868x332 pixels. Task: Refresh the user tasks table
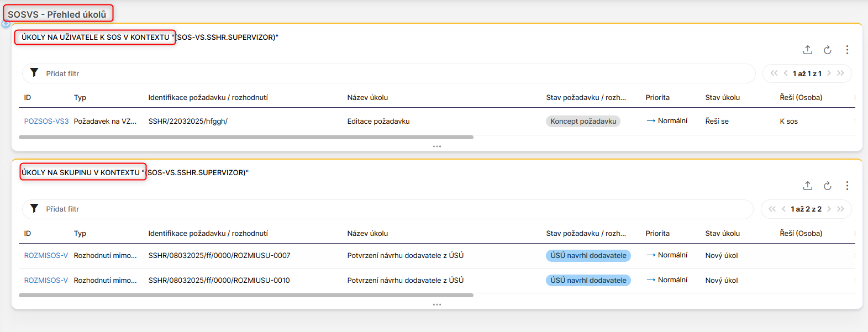827,50
